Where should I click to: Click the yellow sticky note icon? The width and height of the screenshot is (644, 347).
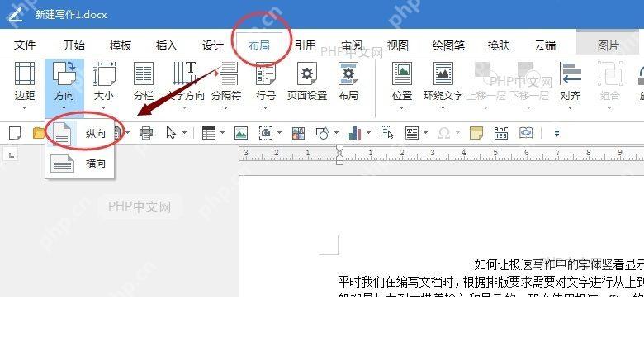point(476,133)
